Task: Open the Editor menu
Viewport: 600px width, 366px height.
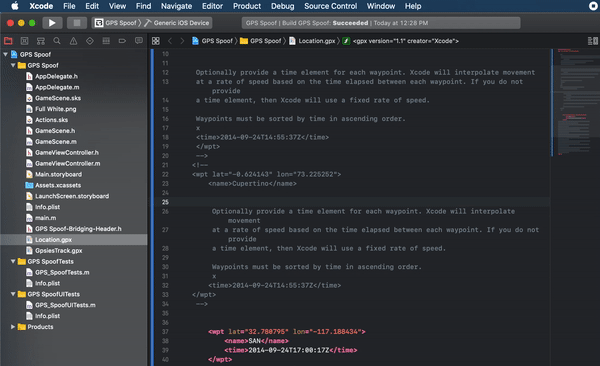Action: click(212, 6)
